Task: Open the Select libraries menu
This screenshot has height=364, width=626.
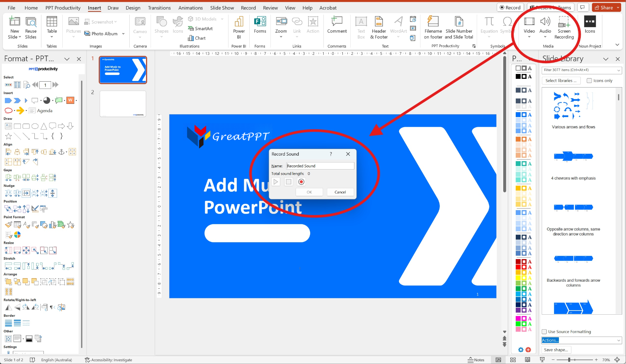Action: tap(561, 81)
